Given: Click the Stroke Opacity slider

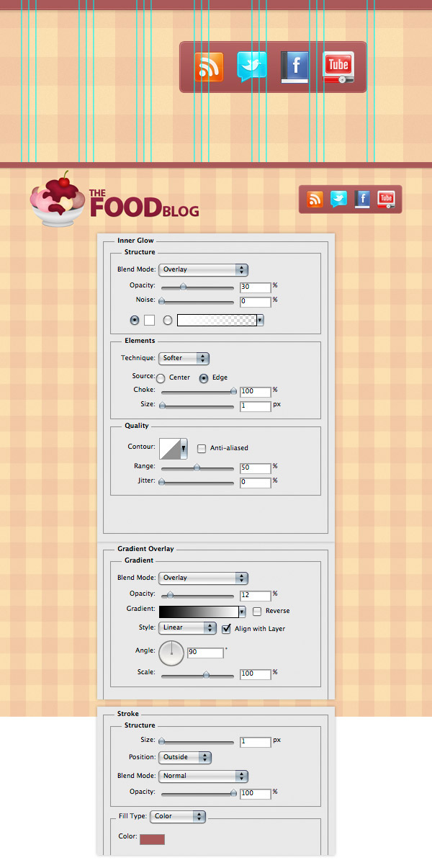Looking at the screenshot, I should tap(197, 793).
